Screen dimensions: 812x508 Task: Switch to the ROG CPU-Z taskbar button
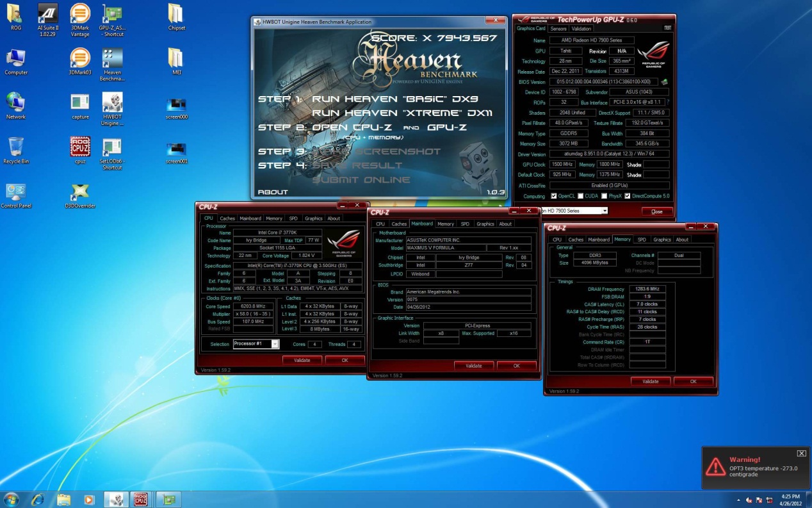[141, 499]
